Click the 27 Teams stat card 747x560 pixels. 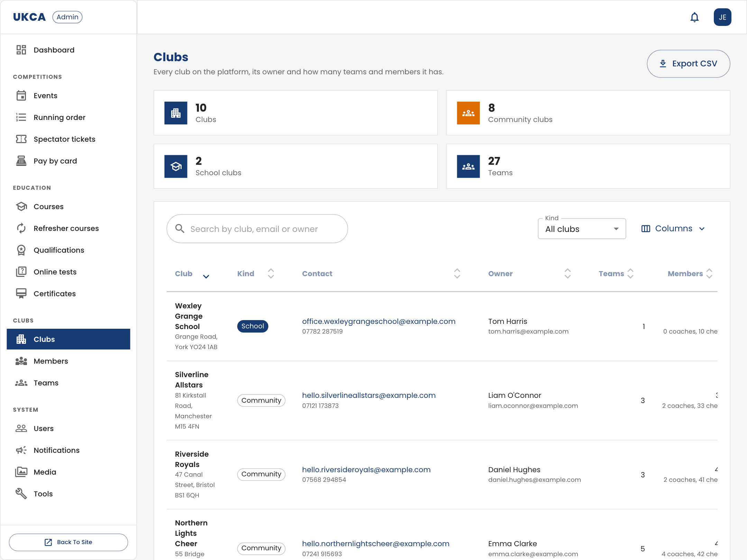[x=588, y=166]
